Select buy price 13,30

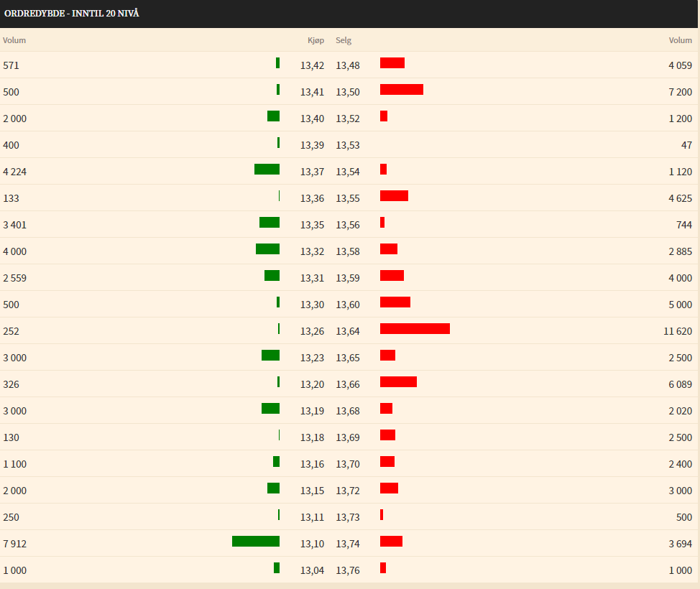pyautogui.click(x=312, y=305)
